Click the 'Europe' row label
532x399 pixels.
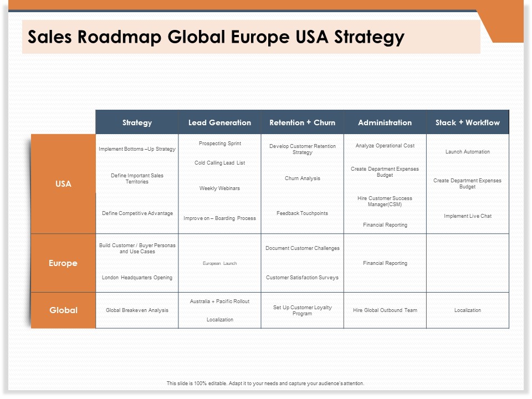pos(63,263)
